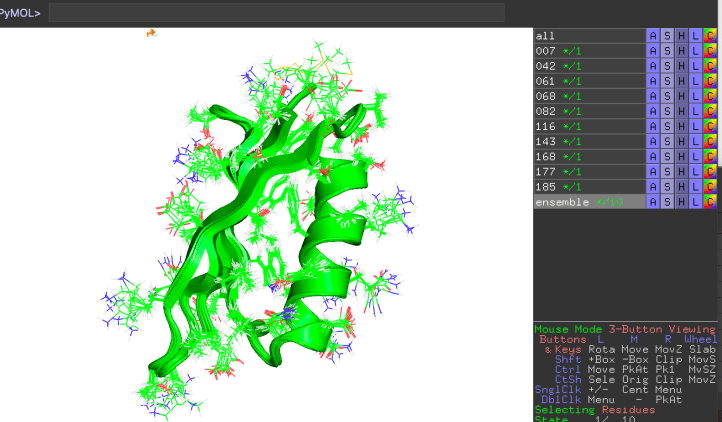
Task: Open Color menu (C) for 168
Action: coord(710,157)
